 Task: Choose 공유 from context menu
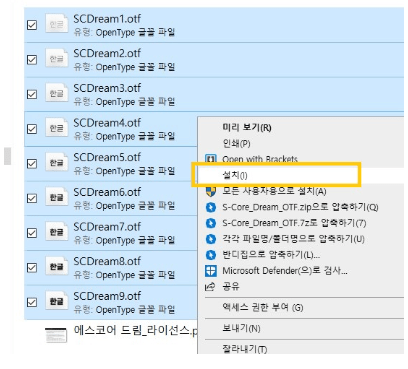click(x=231, y=286)
